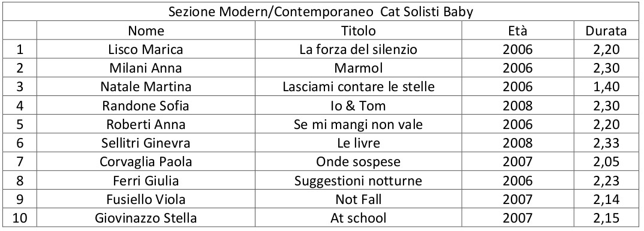Click the cell 'Natale Martina'
The image size is (644, 231).
pos(146,87)
